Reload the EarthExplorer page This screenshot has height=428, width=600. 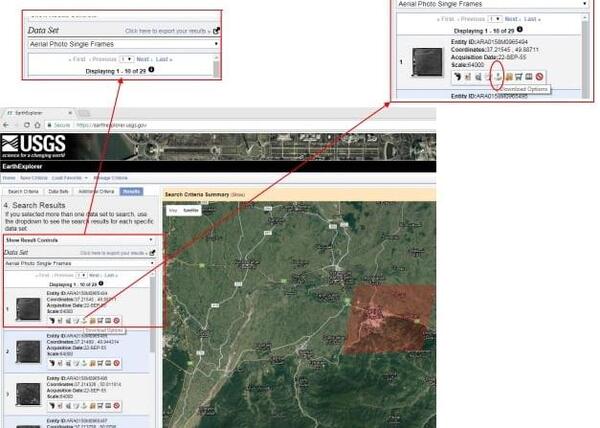coord(26,125)
